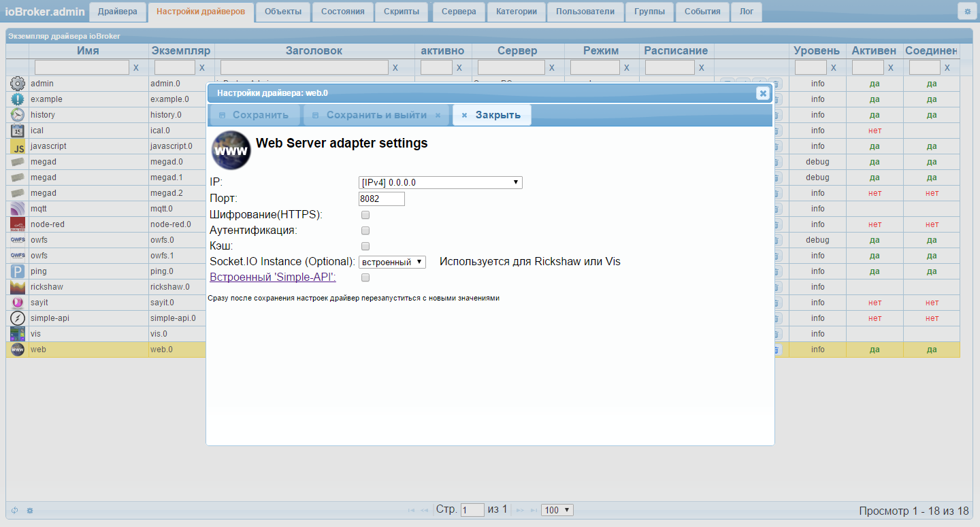
Task: Click the ioBroker.admin title
Action: 45,12
